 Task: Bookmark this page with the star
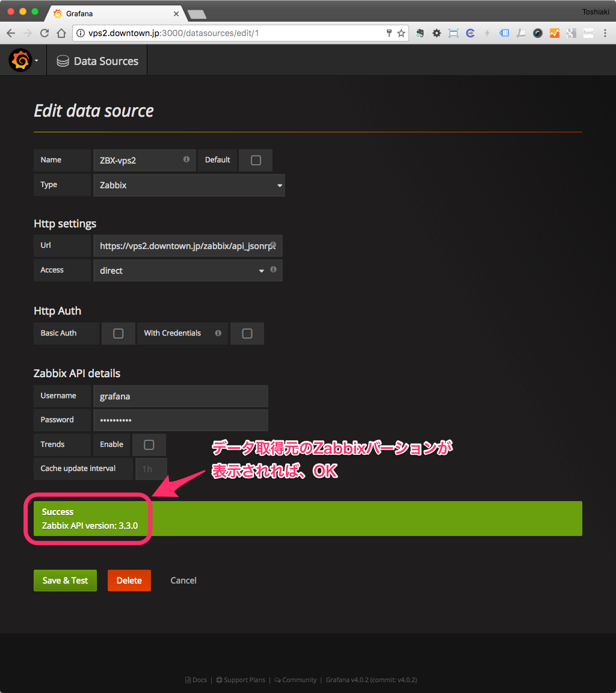pyautogui.click(x=401, y=33)
